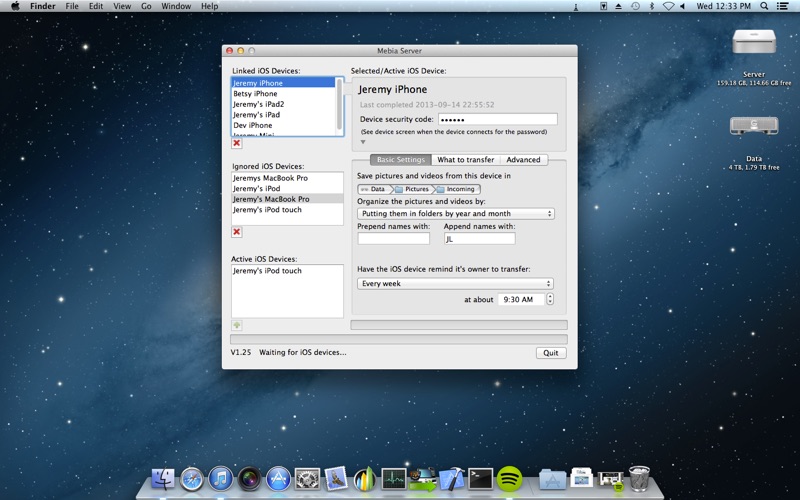Open Activity Monitor from the Dock
800x500 pixels.
click(393, 479)
